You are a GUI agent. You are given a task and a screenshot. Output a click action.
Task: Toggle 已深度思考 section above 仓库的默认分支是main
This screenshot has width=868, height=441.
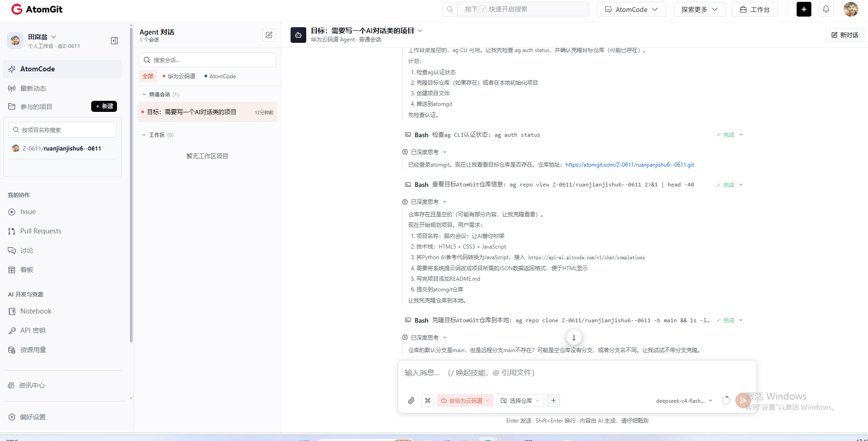425,337
